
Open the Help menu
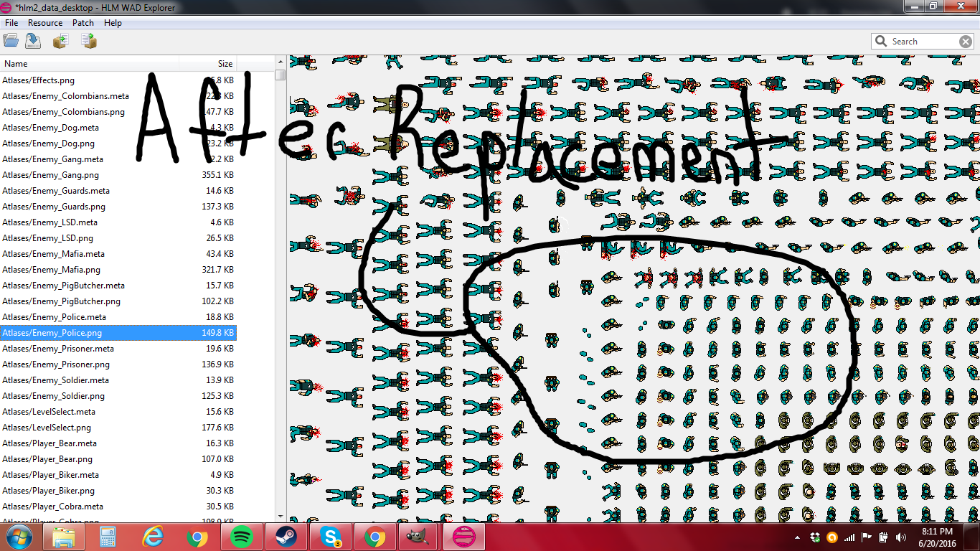pyautogui.click(x=113, y=23)
